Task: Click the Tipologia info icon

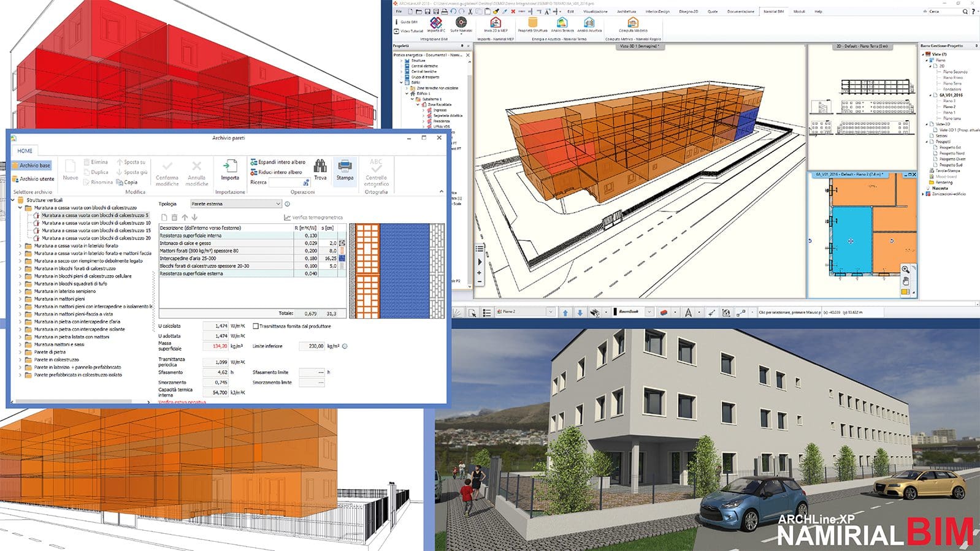Action: coord(287,204)
